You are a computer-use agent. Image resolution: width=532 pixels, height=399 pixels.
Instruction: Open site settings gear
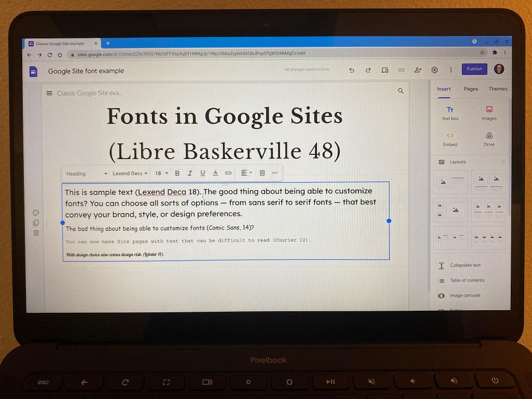tap(435, 69)
